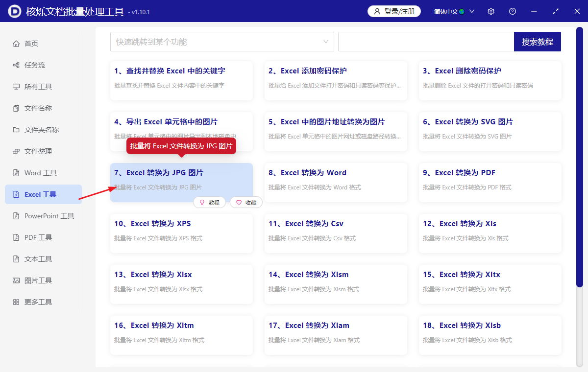The height and width of the screenshot is (372, 588).
Task: Click the 图片工具 image icon
Action: (x=16, y=280)
